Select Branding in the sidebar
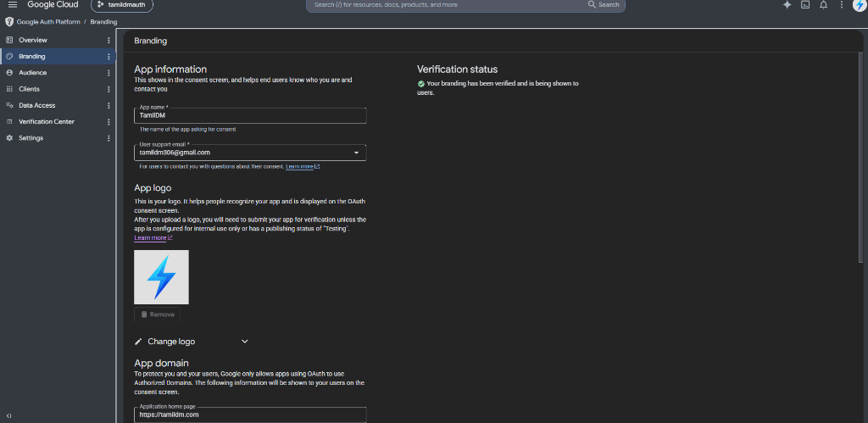Image resolution: width=868 pixels, height=423 pixels. pos(58,57)
